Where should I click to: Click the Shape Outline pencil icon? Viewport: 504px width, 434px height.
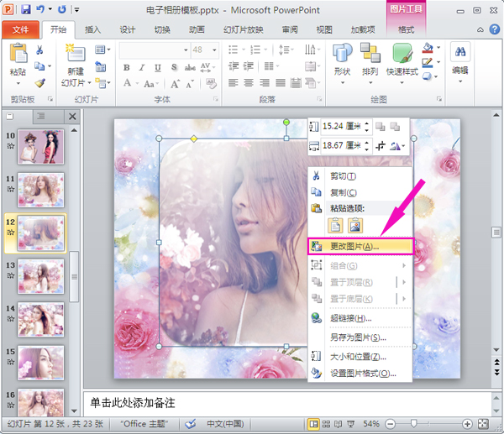tap(428, 62)
